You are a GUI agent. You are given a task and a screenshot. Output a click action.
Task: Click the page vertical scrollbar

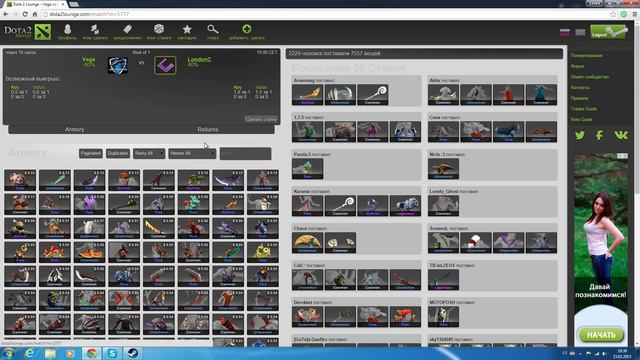coord(636,184)
